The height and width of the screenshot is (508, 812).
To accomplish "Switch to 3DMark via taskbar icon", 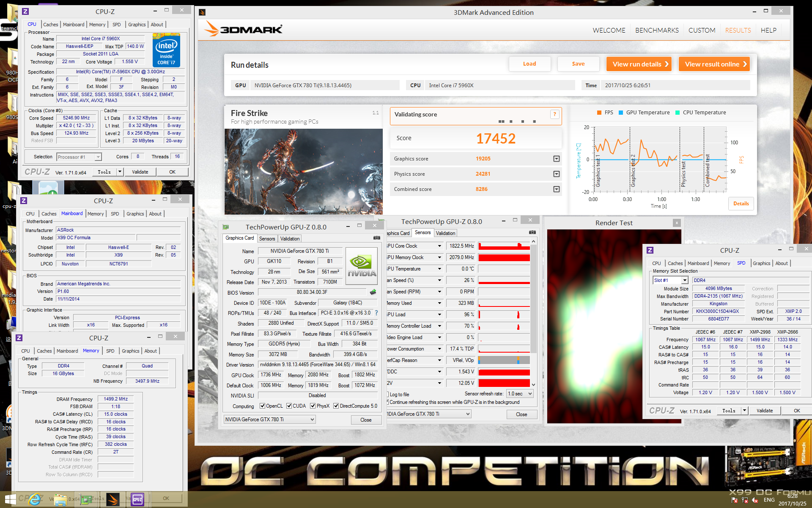I will [x=112, y=500].
